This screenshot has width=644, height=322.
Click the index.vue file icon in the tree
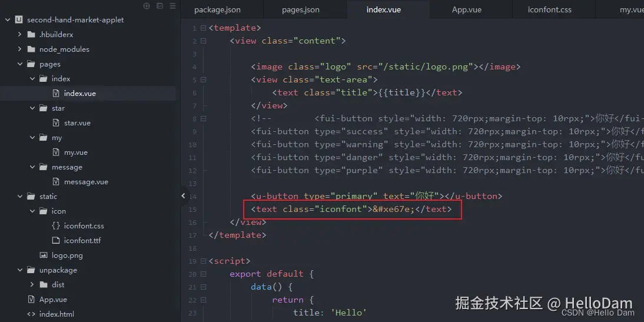tap(56, 93)
